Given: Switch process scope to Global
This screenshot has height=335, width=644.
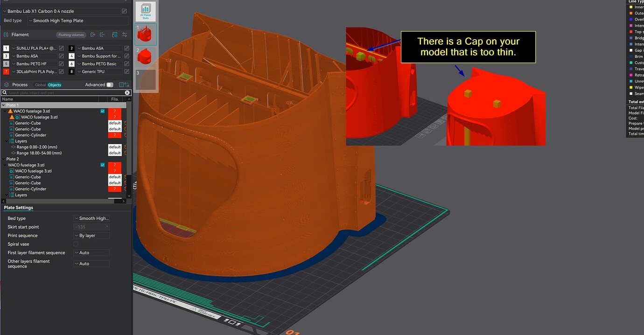Looking at the screenshot, I should pos(41,85).
